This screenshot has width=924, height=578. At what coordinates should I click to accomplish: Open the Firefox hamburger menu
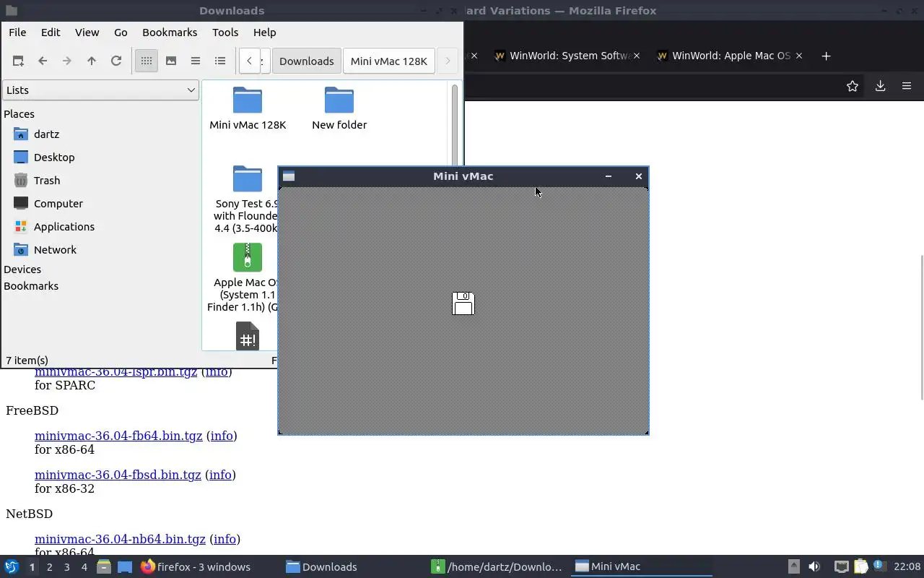[x=907, y=86]
